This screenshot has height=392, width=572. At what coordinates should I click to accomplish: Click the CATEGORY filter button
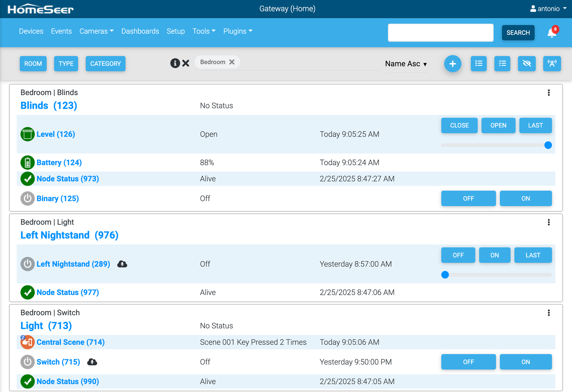(105, 64)
